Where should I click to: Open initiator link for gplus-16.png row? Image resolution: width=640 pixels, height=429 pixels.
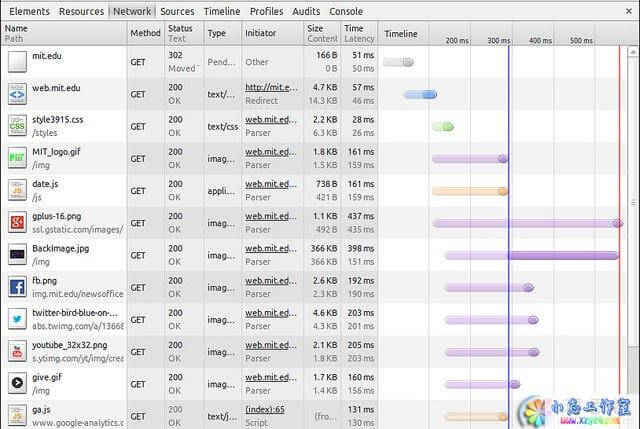tap(271, 216)
